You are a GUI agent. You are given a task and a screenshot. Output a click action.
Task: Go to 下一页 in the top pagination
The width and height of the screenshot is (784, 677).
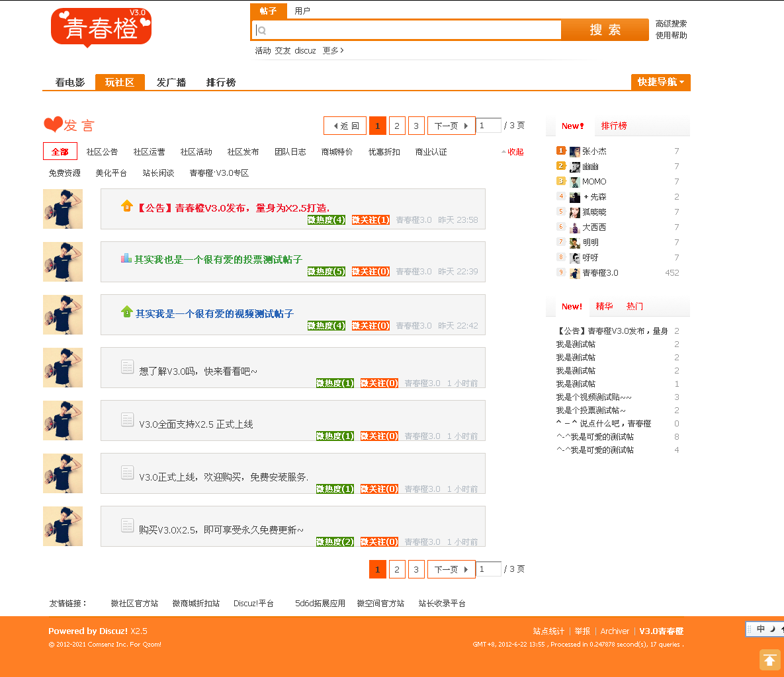451,126
